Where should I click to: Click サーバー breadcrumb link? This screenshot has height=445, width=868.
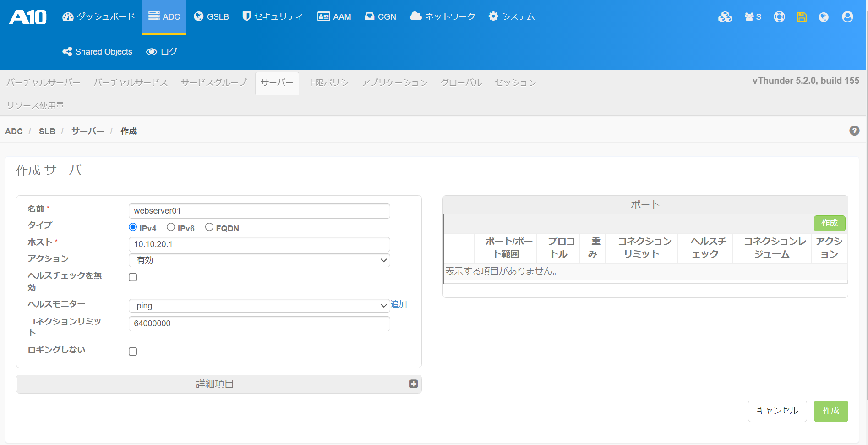[x=88, y=132]
